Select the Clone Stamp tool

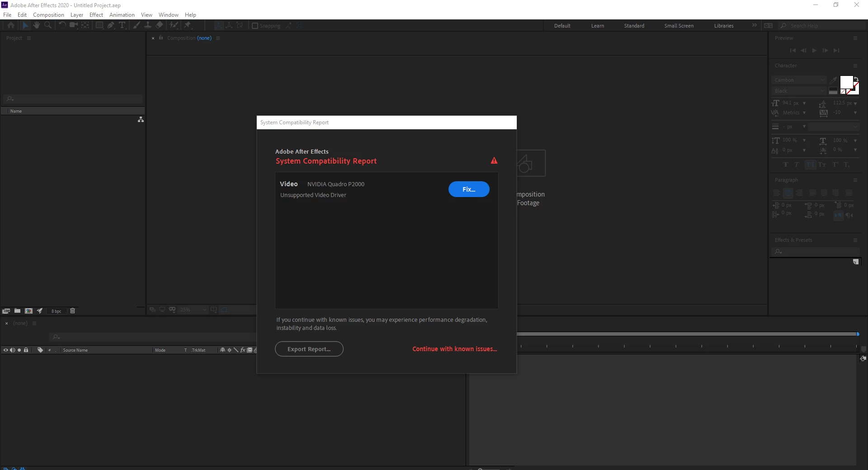click(x=148, y=25)
